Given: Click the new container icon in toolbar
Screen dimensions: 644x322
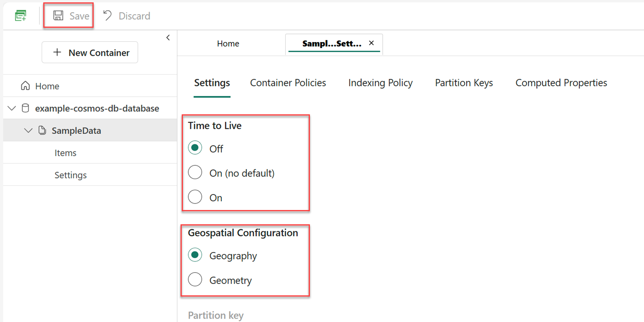Looking at the screenshot, I should pos(21,16).
